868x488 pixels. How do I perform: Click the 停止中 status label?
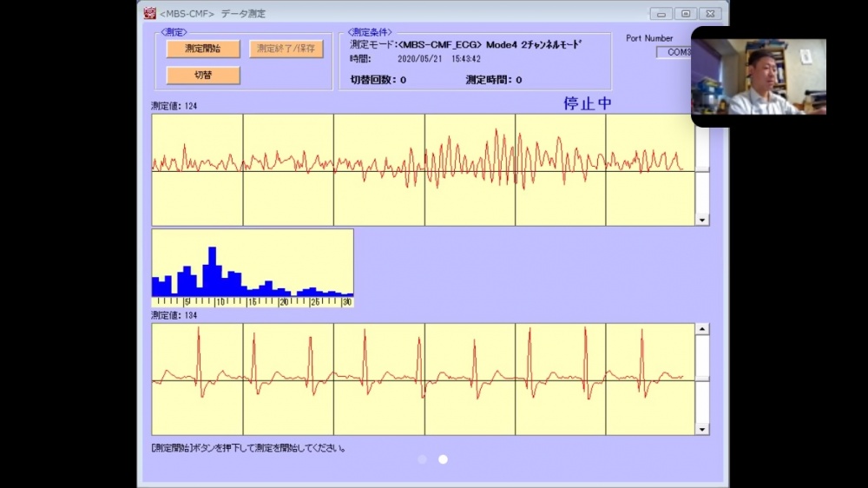(588, 103)
